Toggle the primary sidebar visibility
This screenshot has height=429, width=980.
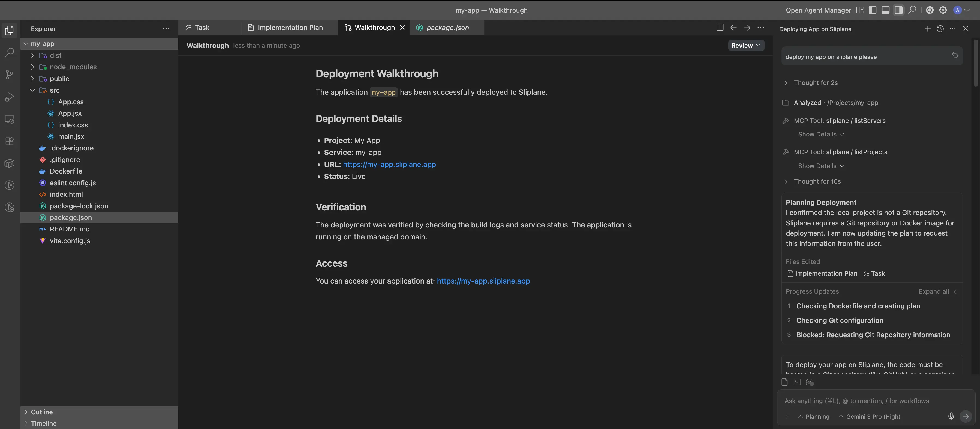[x=873, y=10]
